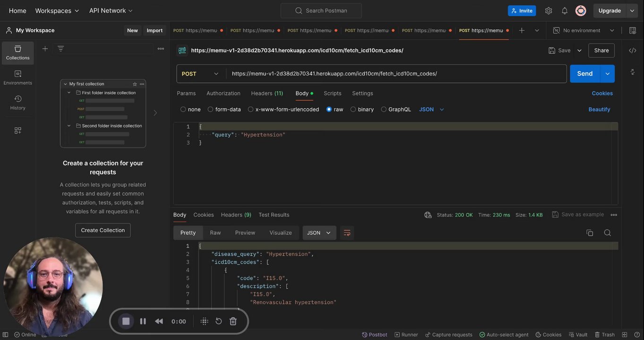The height and width of the screenshot is (340, 644).
Task: Click the notifications bell icon
Action: [x=564, y=10]
